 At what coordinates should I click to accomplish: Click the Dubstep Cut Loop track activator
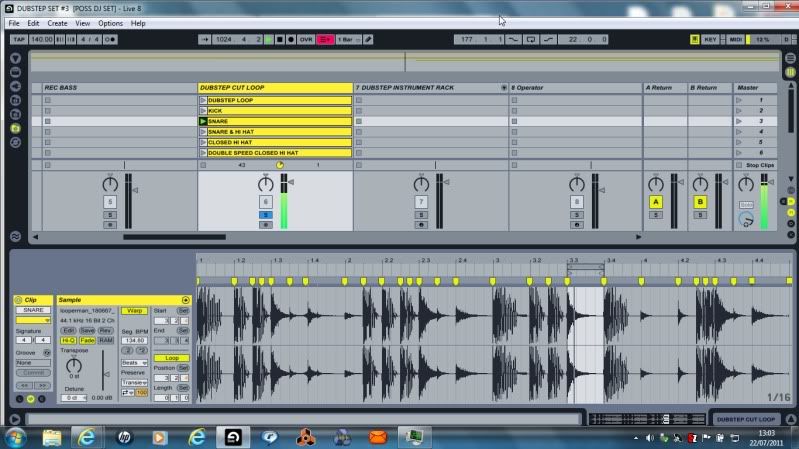click(x=265, y=202)
